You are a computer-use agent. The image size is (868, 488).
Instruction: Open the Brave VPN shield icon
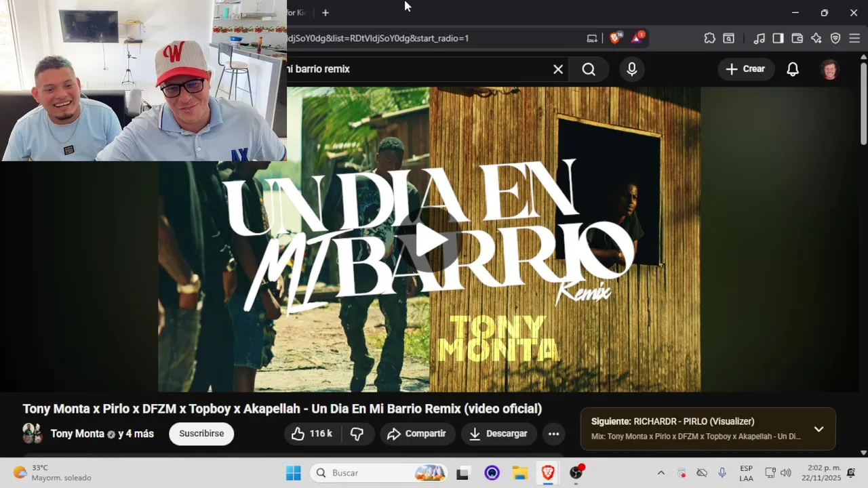pyautogui.click(x=835, y=38)
